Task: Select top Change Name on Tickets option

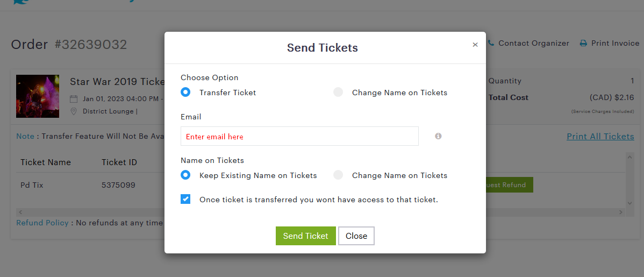Action: click(338, 92)
